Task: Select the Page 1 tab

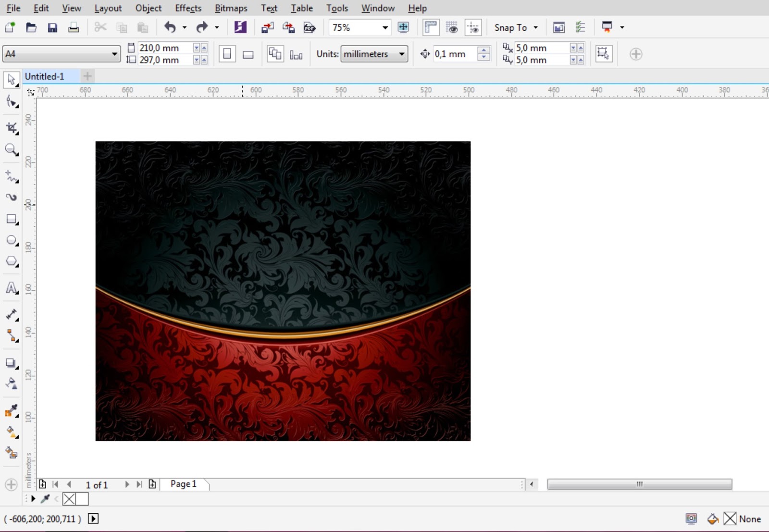Action: tap(184, 484)
